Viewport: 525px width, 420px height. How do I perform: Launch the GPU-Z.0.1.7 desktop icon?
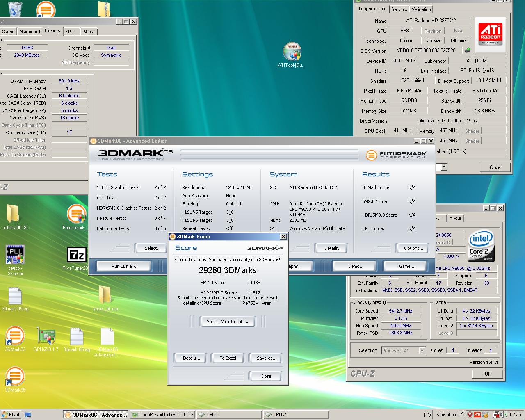tap(46, 336)
